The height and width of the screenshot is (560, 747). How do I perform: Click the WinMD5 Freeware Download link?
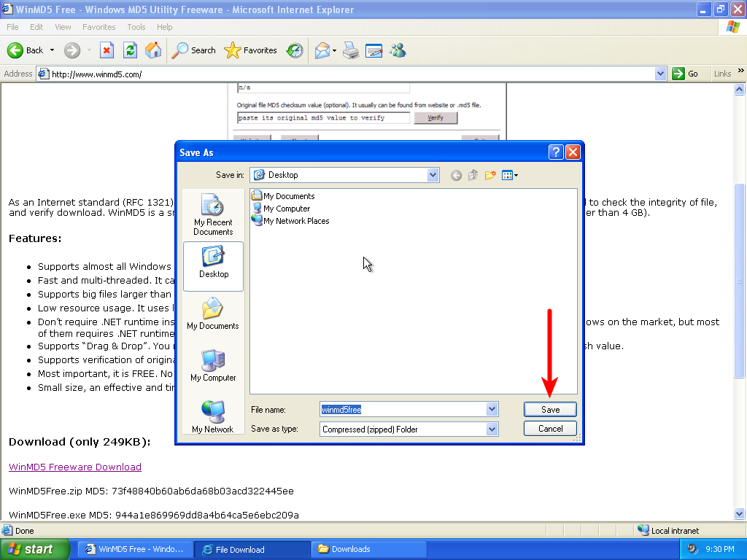pos(75,467)
